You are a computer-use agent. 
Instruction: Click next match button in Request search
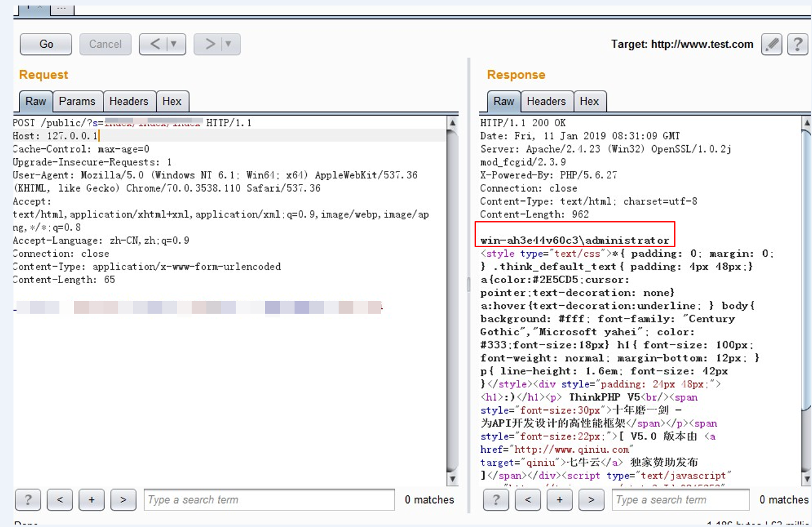point(123,500)
